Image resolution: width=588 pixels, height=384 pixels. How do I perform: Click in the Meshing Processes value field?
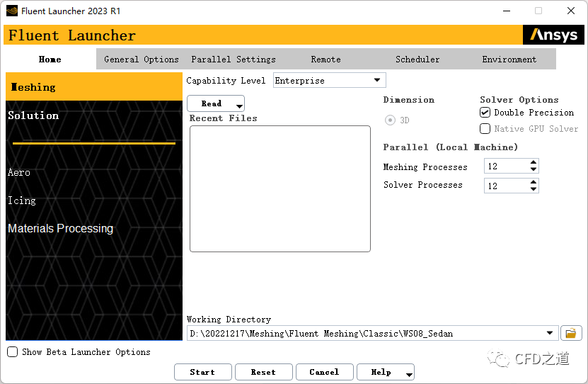[506, 166]
